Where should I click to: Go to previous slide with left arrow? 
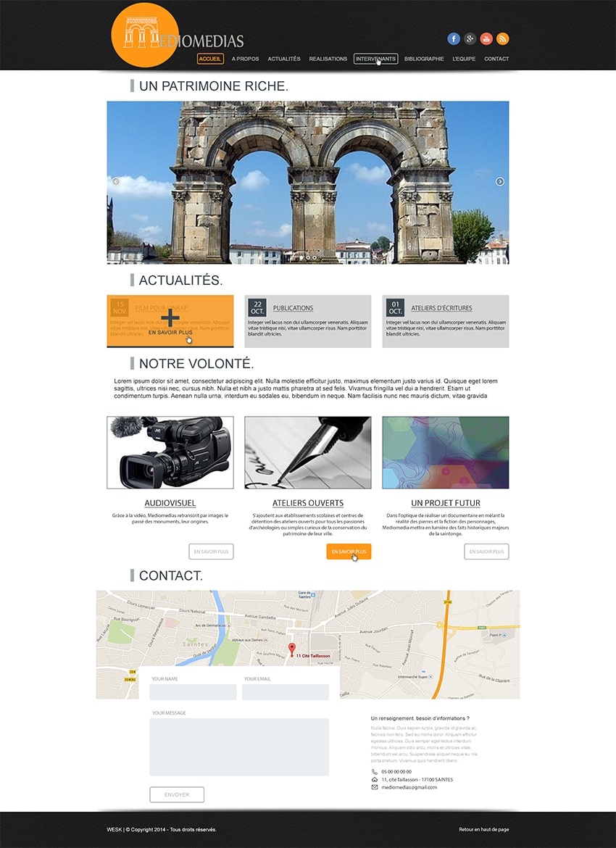click(x=116, y=182)
